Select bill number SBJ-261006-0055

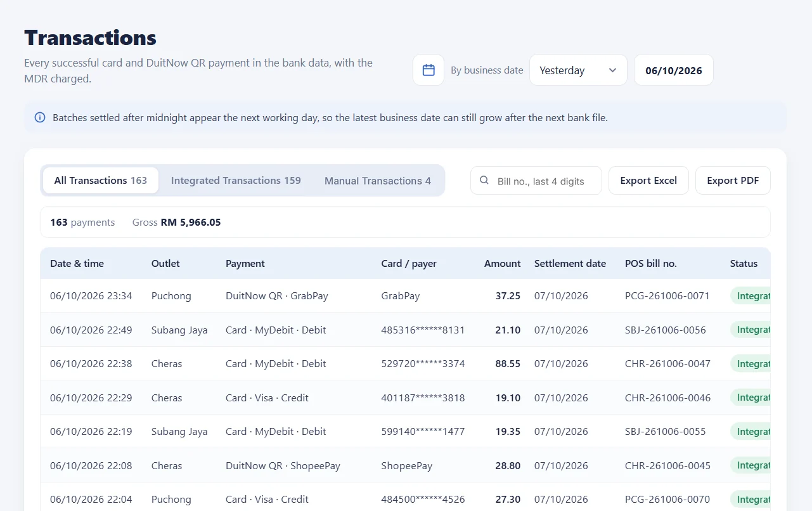pyautogui.click(x=666, y=432)
